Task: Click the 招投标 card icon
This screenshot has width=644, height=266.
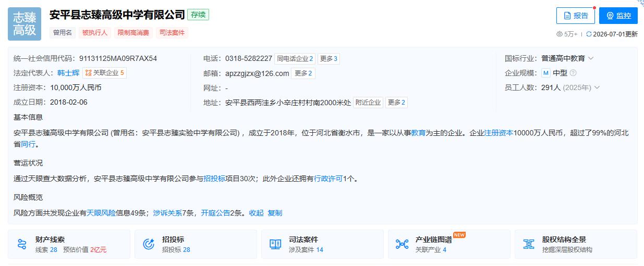Action: click(149, 244)
